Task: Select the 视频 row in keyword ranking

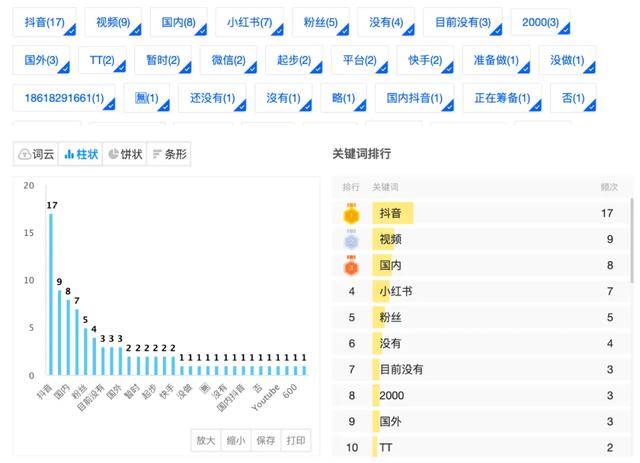Action: click(x=481, y=239)
